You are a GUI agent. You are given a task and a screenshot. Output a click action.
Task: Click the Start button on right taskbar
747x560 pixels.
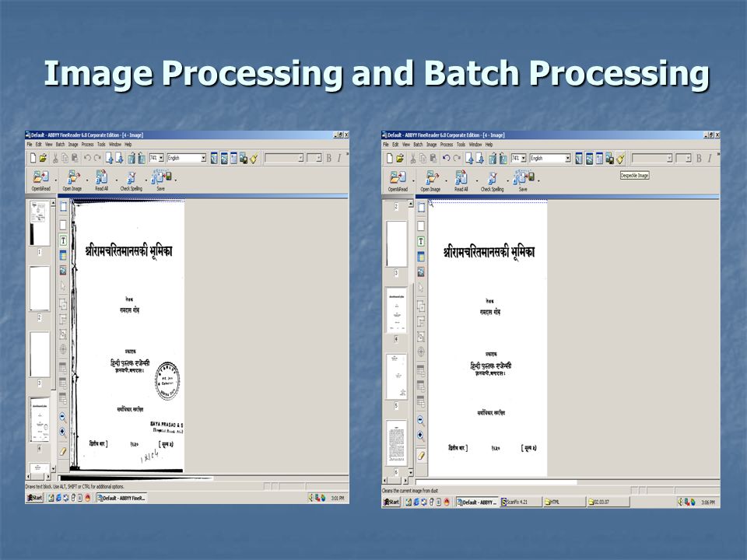(391, 502)
